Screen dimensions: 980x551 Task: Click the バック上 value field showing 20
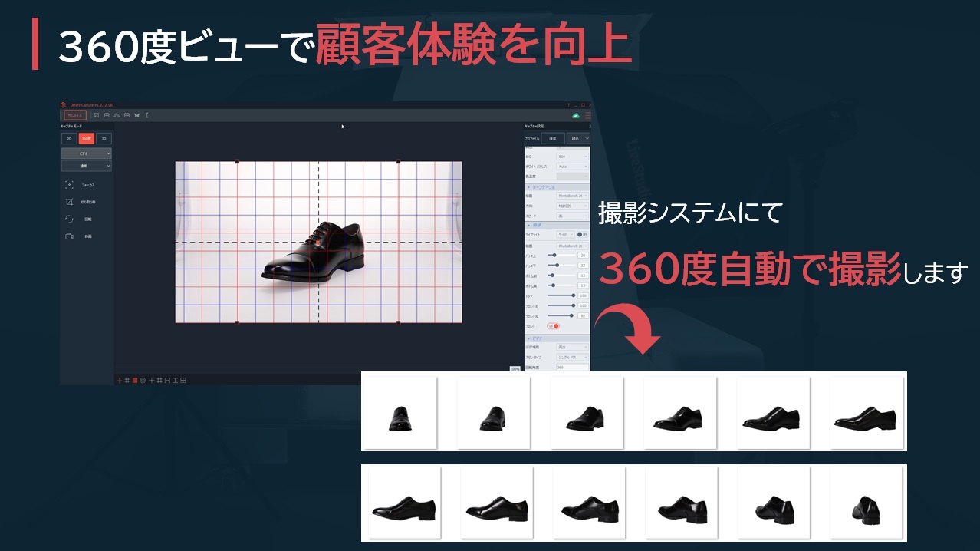583,255
